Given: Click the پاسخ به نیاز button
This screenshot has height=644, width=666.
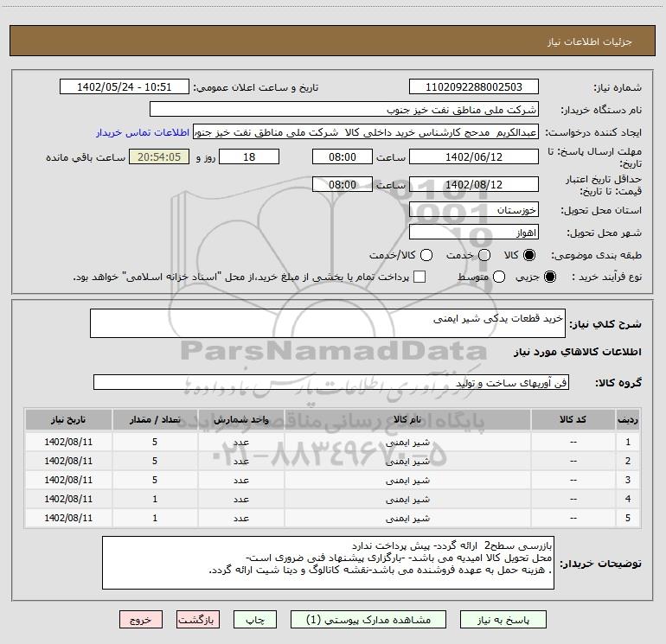Looking at the screenshot, I should click(x=503, y=620).
